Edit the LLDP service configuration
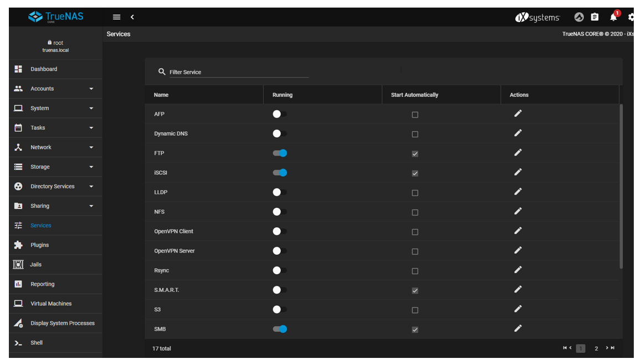Screen dimensions: 641x364 tap(518, 192)
